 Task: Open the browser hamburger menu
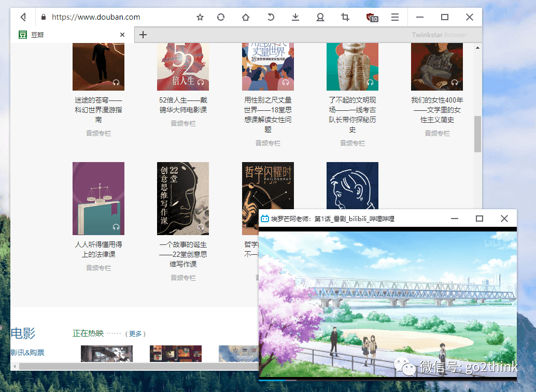click(x=395, y=17)
